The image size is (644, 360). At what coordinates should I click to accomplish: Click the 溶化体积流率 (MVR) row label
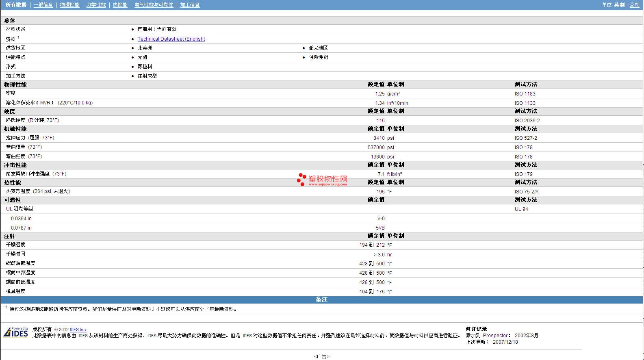pyautogui.click(x=49, y=103)
